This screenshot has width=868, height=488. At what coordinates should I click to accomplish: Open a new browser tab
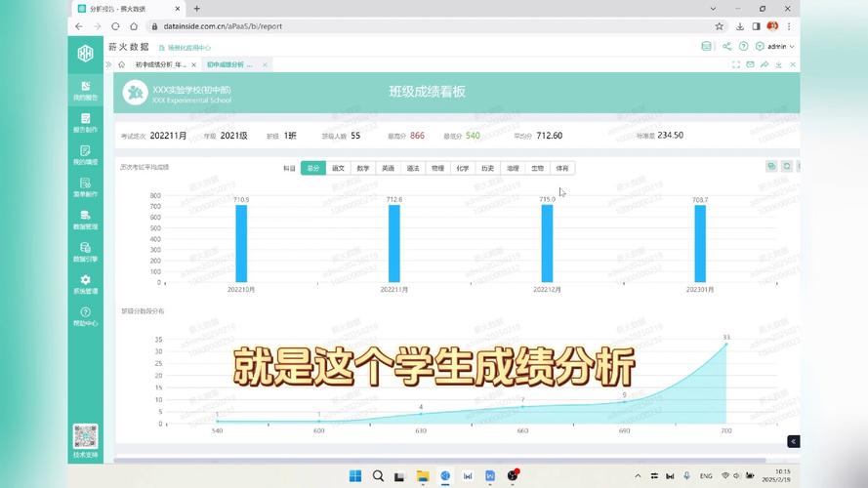click(196, 9)
